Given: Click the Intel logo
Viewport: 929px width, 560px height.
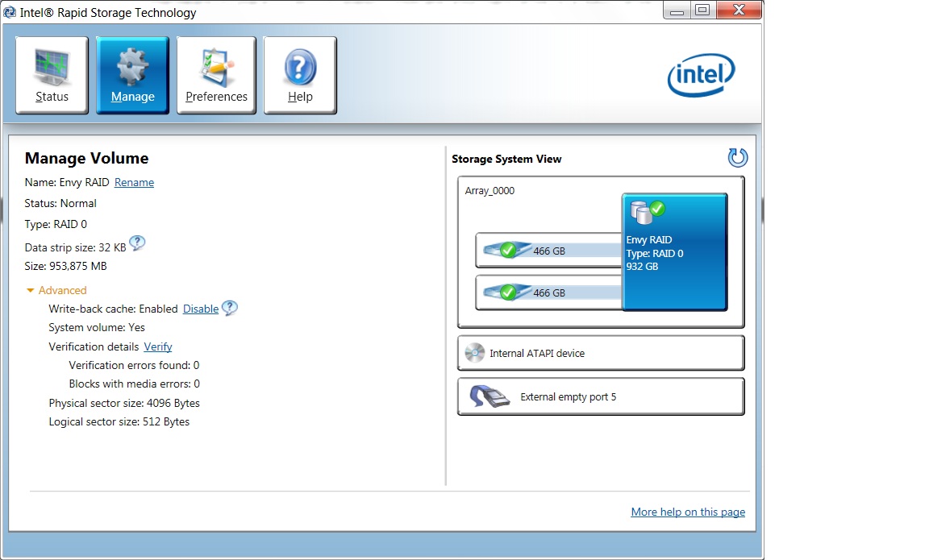Looking at the screenshot, I should 702,75.
